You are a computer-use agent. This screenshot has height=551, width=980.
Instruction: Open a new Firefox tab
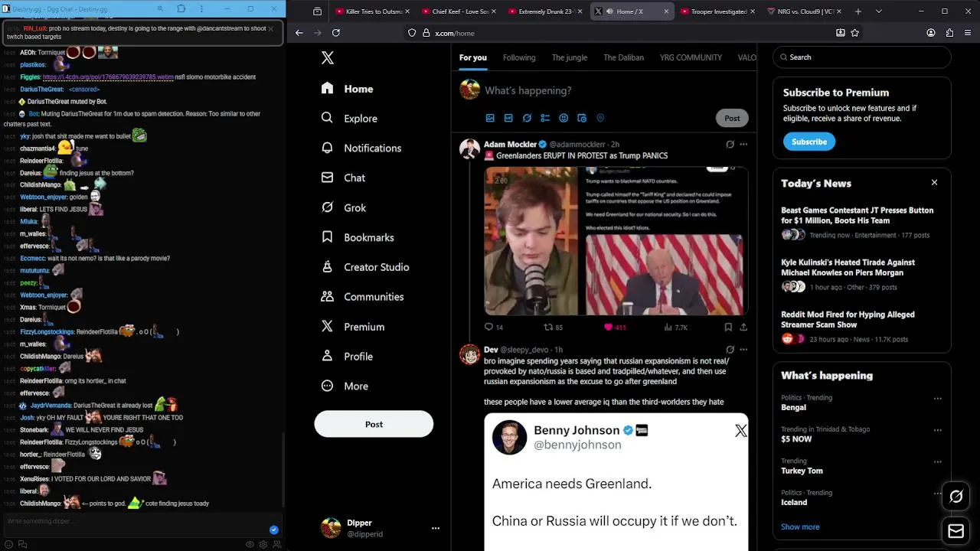tap(857, 11)
